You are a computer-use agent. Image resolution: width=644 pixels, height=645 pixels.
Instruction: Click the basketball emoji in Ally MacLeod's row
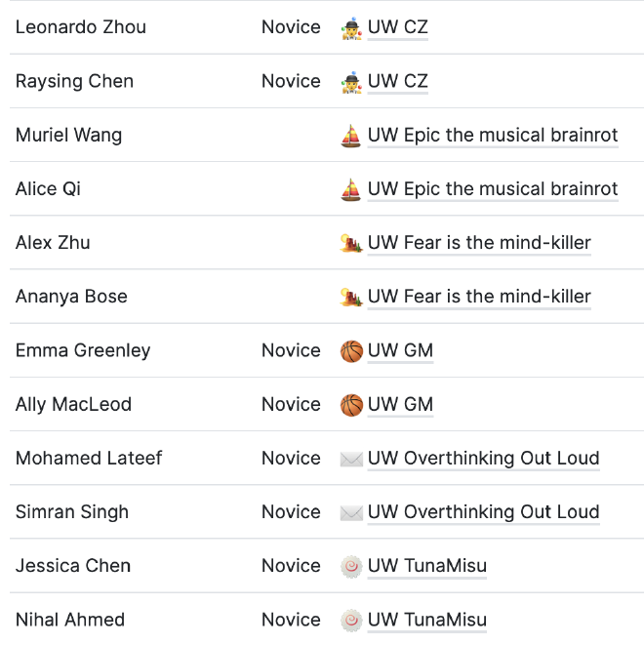351,404
